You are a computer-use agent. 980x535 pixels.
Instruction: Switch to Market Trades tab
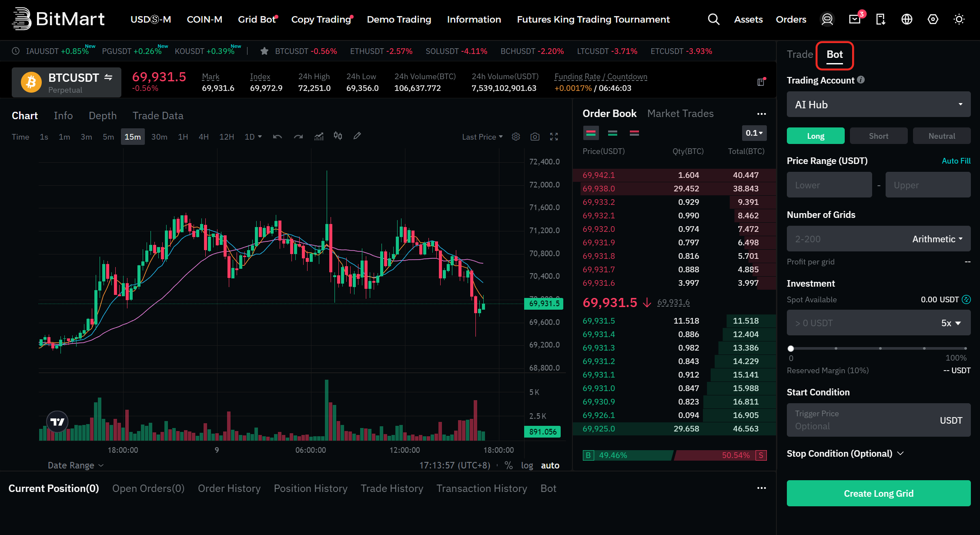coord(680,114)
